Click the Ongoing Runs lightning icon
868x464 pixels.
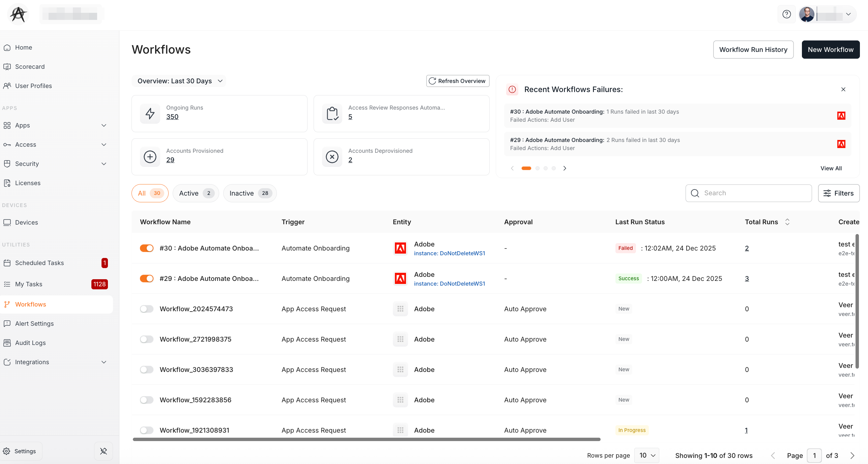(150, 114)
